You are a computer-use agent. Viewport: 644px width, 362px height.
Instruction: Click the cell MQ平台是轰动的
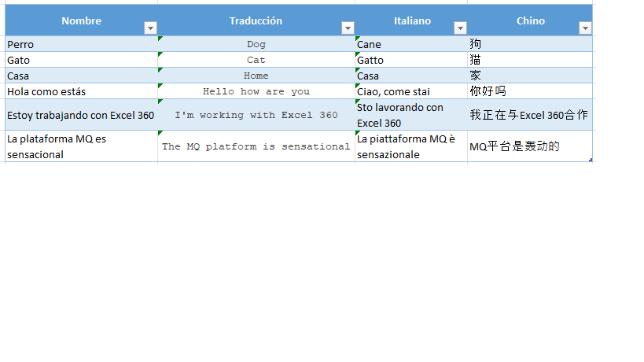pos(530,146)
